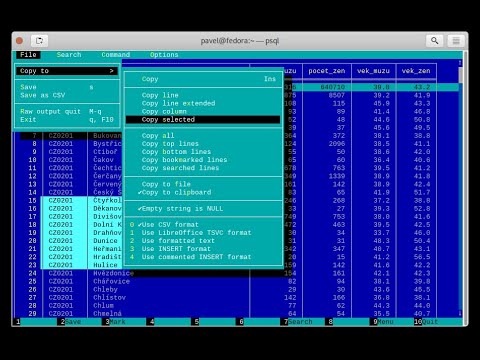The width and height of the screenshot is (480, 360).
Task: Open the terminal hamburger menu icon
Action: click(456, 41)
